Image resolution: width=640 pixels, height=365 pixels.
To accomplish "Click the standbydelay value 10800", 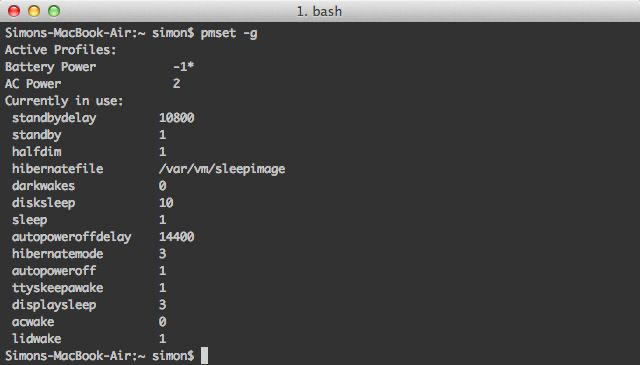I will tap(176, 118).
